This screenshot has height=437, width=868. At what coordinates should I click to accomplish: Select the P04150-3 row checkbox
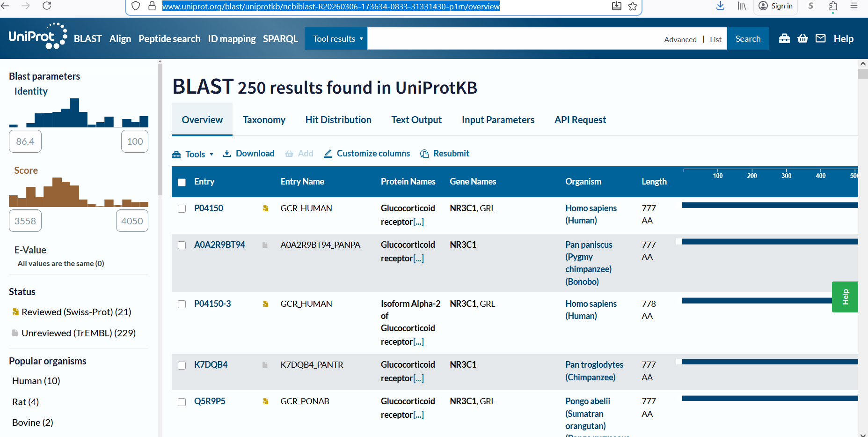pyautogui.click(x=182, y=304)
